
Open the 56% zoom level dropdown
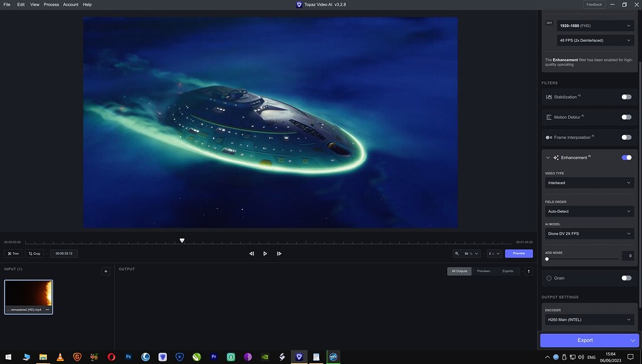coord(466,254)
